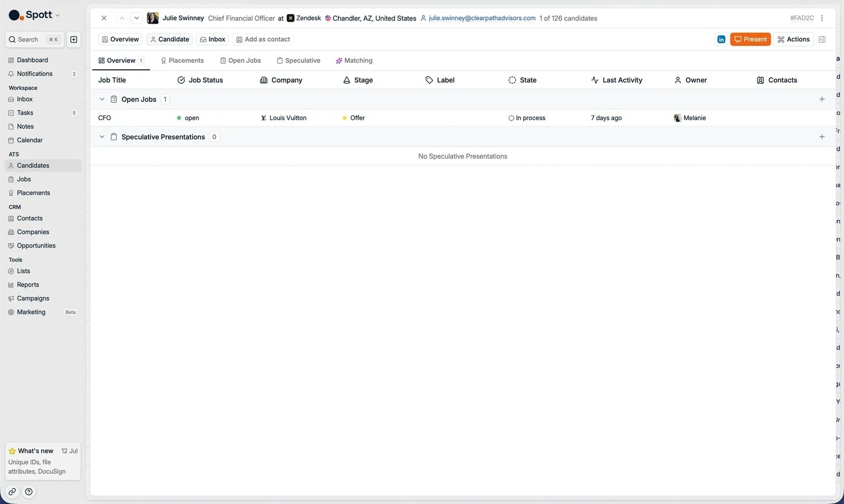Open Notes in the sidebar
This screenshot has height=504, width=844.
(x=43, y=127)
